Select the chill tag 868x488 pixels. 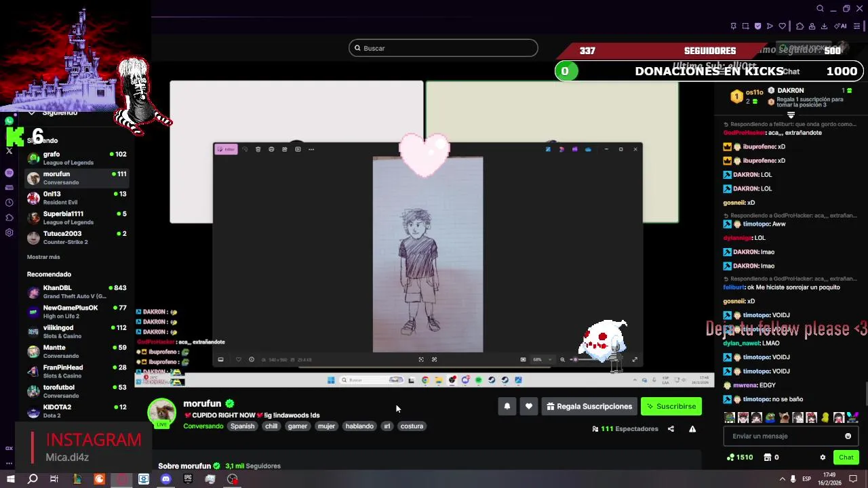[x=271, y=426]
